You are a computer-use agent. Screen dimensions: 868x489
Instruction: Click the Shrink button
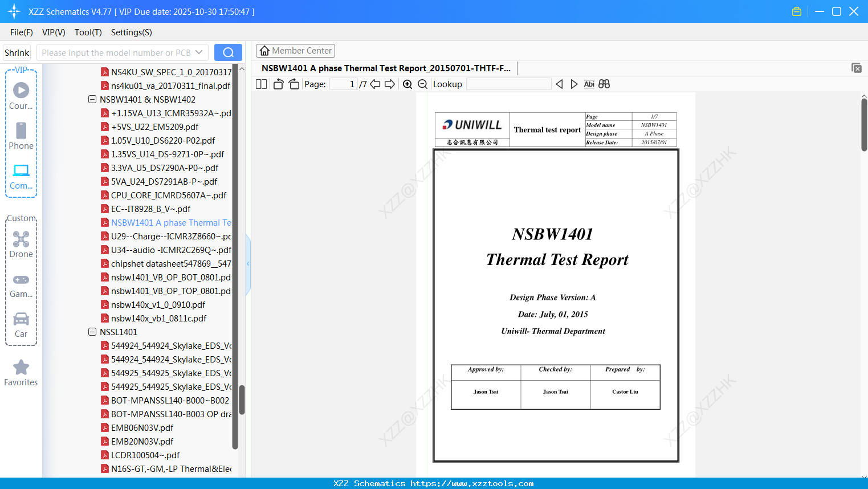(17, 52)
